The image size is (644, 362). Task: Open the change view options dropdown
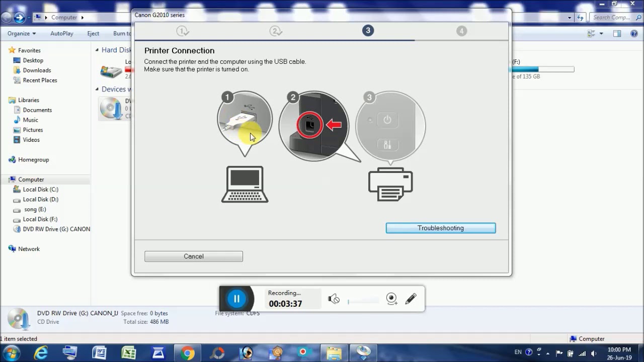click(x=601, y=34)
